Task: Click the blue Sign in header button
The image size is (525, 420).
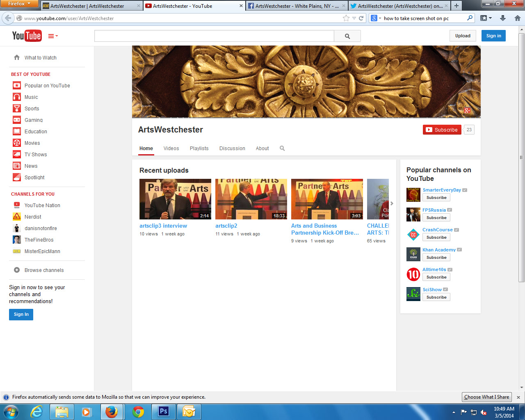Action: click(493, 36)
